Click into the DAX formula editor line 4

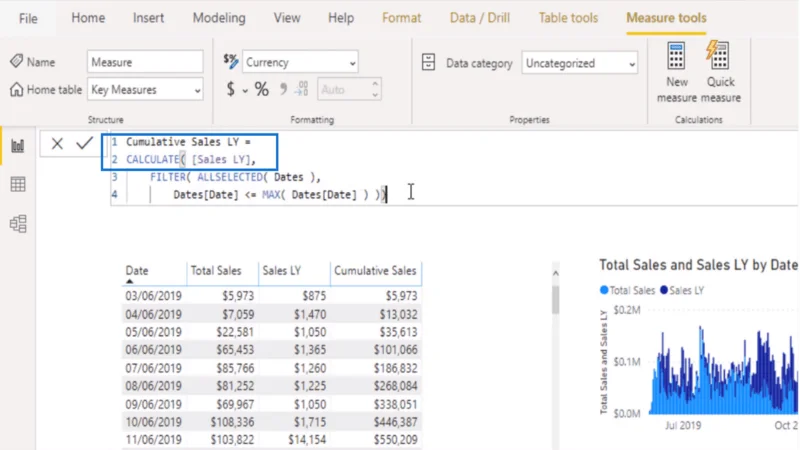[280, 194]
